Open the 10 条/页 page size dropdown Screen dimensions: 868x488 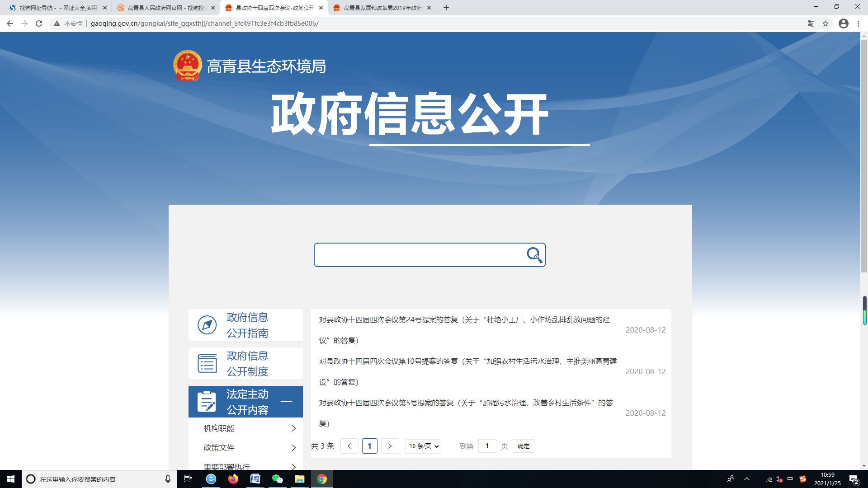[423, 446]
